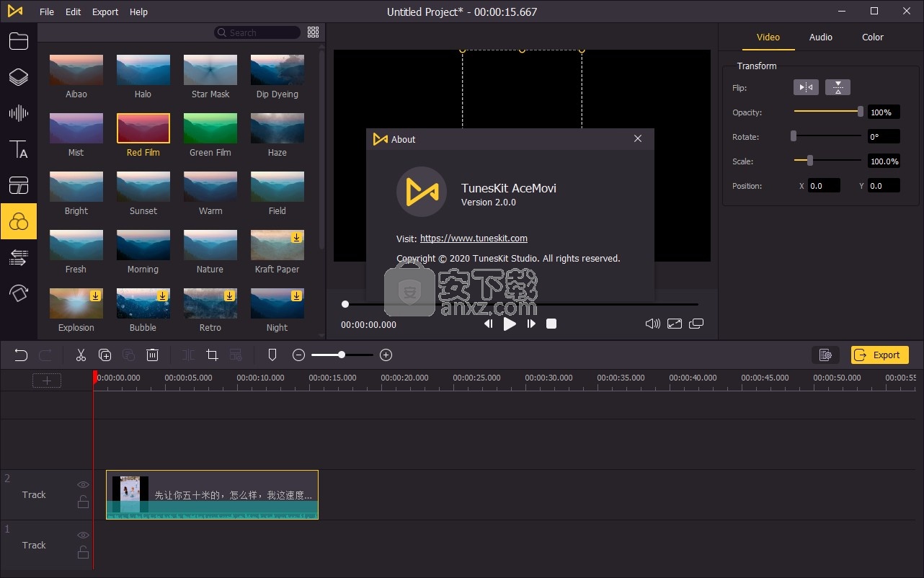Open the tuneskit.com link in About dialog
The height and width of the screenshot is (578, 924).
click(474, 239)
